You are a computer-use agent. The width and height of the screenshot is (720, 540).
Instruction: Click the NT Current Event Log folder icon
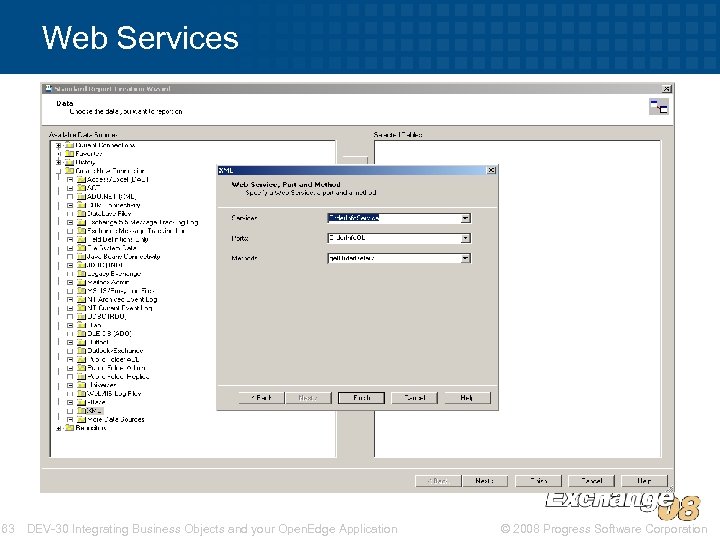point(82,308)
